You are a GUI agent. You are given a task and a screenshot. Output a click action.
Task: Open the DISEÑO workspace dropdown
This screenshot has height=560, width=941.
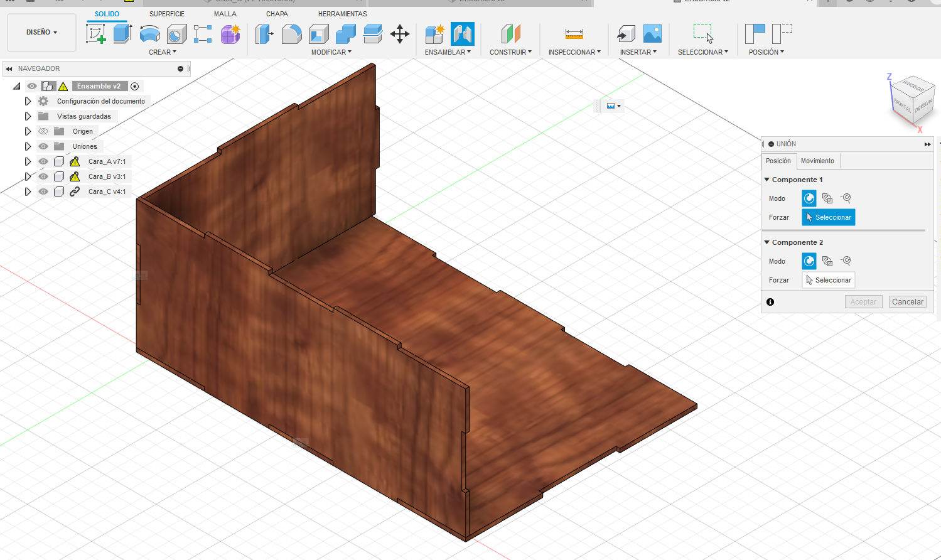tap(41, 32)
